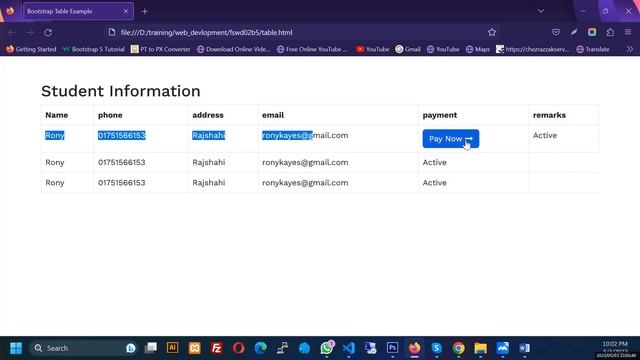Image resolution: width=640 pixels, height=360 pixels.
Task: Open Task View from the taskbar
Action: (x=151, y=348)
